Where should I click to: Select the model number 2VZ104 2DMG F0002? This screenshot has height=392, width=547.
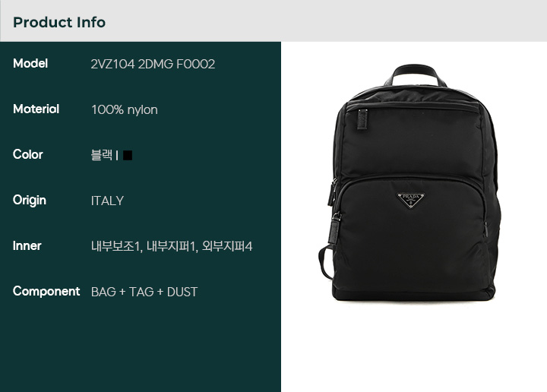point(153,64)
